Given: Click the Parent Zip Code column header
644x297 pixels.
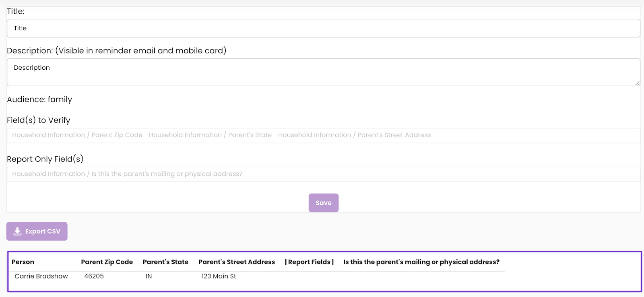Looking at the screenshot, I should [107, 262].
